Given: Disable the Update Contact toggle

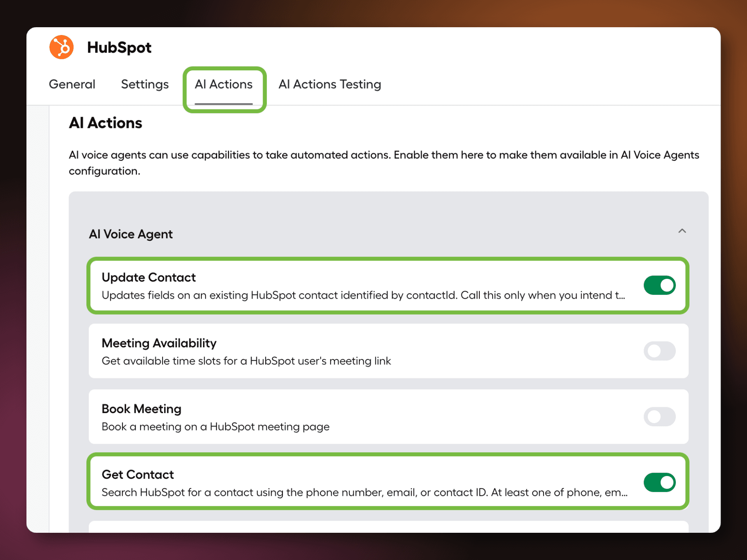Looking at the screenshot, I should point(660,285).
